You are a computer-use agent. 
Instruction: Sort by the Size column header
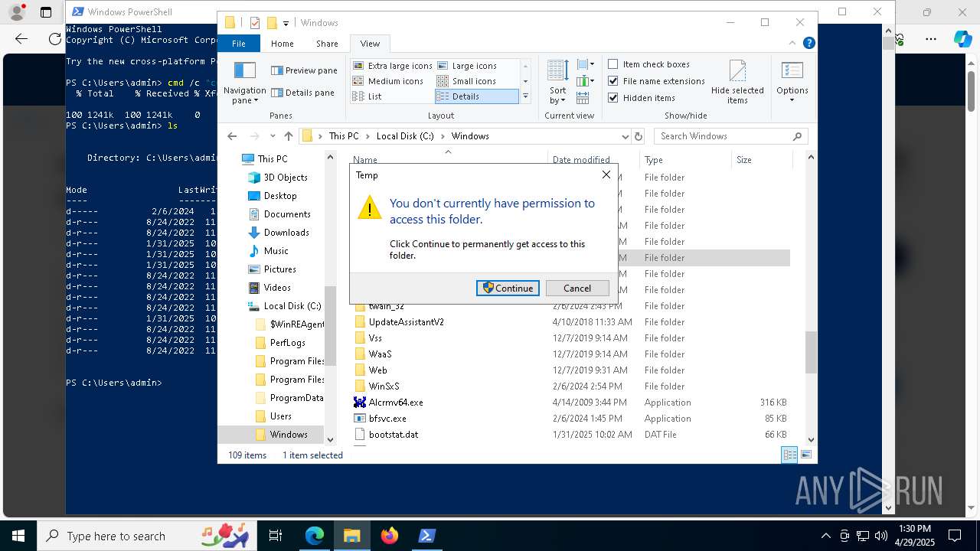[x=761, y=160]
